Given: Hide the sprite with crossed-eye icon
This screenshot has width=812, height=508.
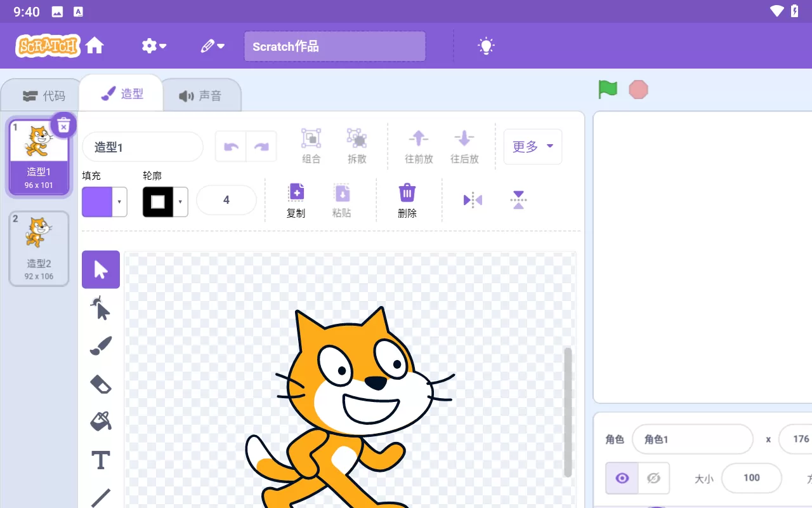Looking at the screenshot, I should [653, 478].
